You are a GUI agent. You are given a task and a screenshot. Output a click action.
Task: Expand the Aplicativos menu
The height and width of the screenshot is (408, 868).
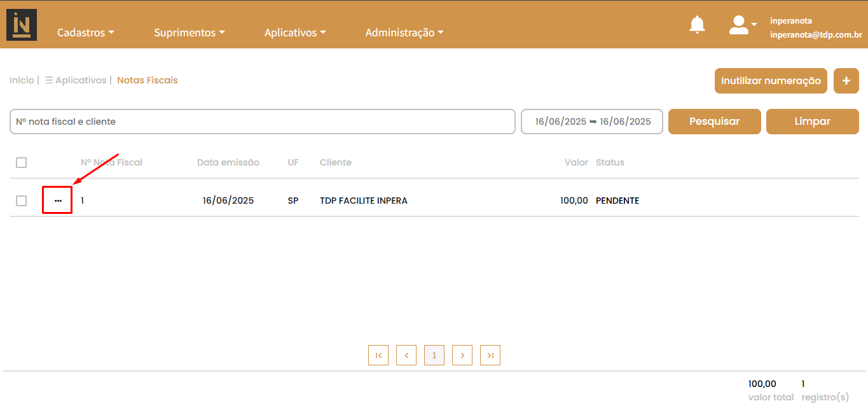pyautogui.click(x=295, y=32)
